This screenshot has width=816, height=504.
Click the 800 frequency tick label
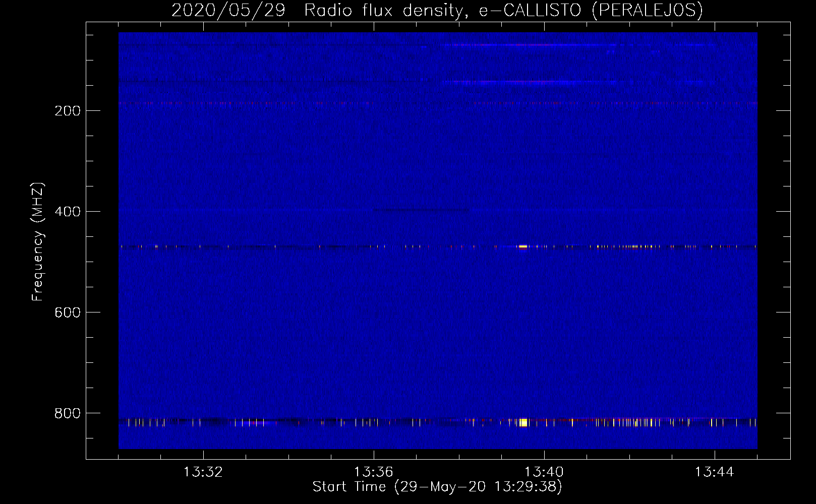[x=67, y=413]
